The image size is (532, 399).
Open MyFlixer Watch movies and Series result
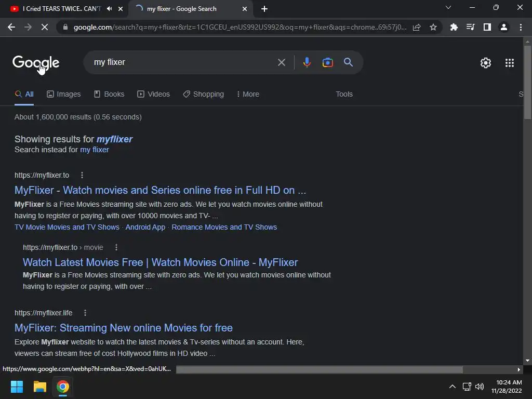[x=160, y=190]
